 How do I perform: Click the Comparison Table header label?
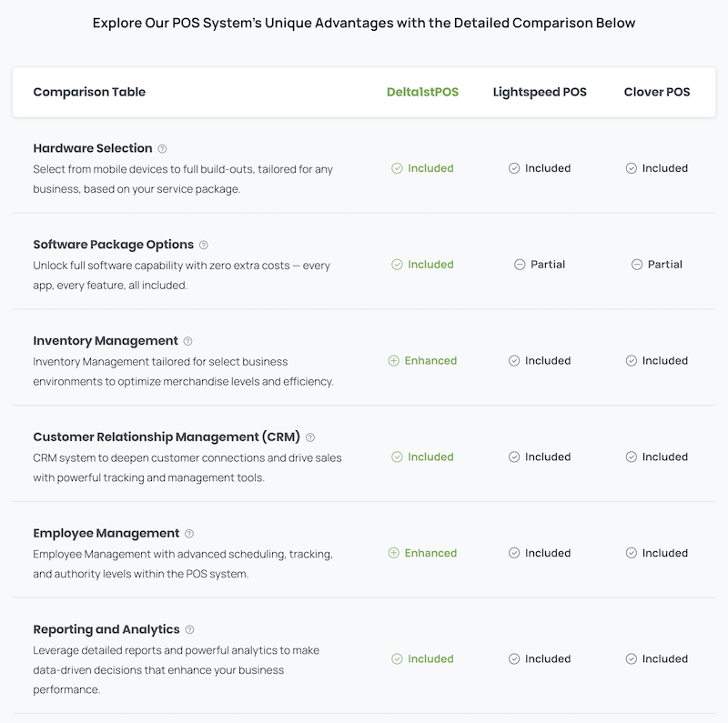pos(89,92)
